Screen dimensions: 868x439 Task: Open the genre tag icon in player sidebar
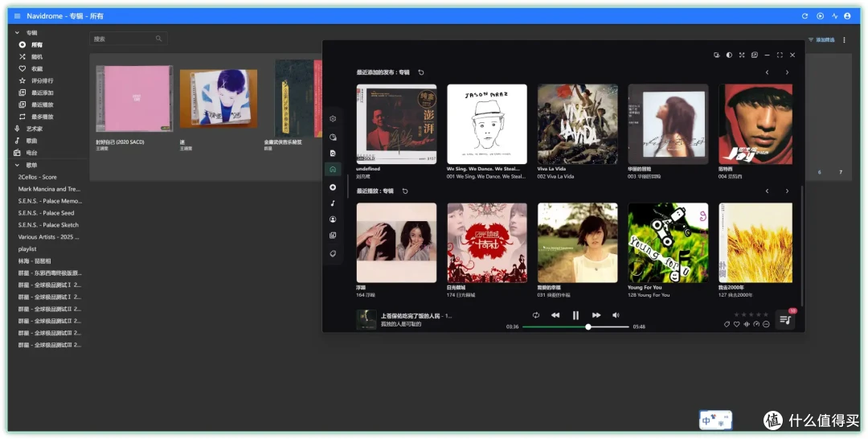[333, 253]
